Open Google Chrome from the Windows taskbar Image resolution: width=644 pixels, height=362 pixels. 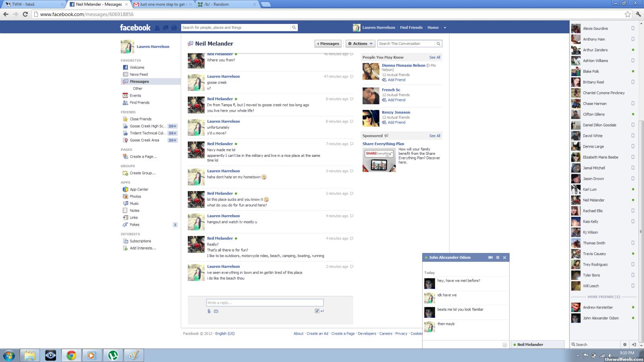tap(71, 355)
